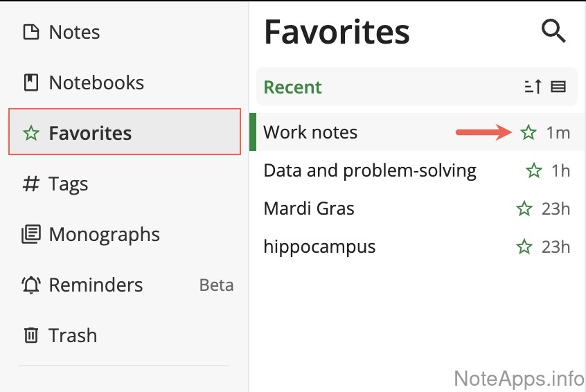This screenshot has height=392, width=586.
Task: Remove Mardi Gras from favorites star
Action: (524, 208)
